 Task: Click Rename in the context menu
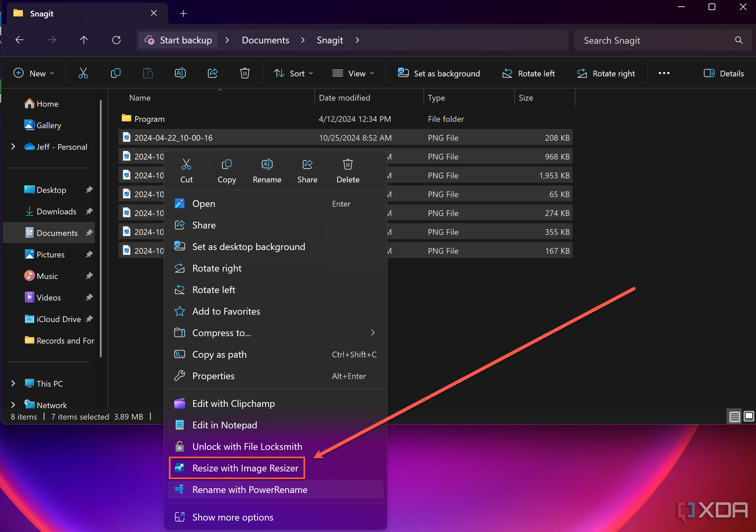pyautogui.click(x=267, y=171)
